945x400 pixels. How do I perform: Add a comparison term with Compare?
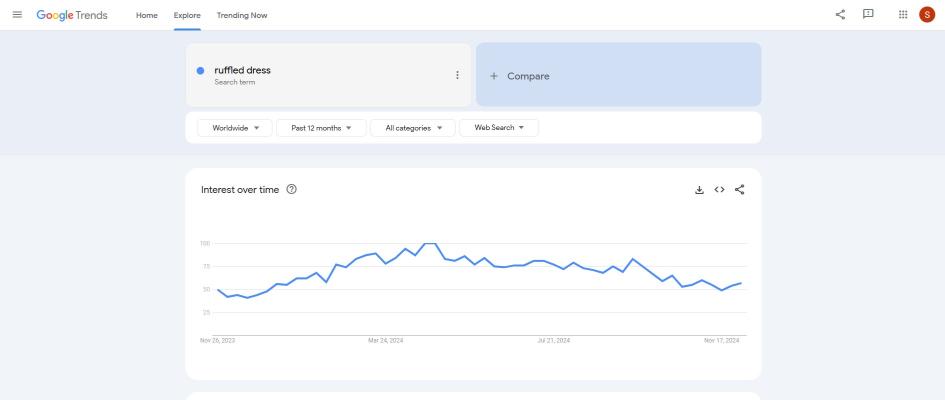click(x=618, y=75)
